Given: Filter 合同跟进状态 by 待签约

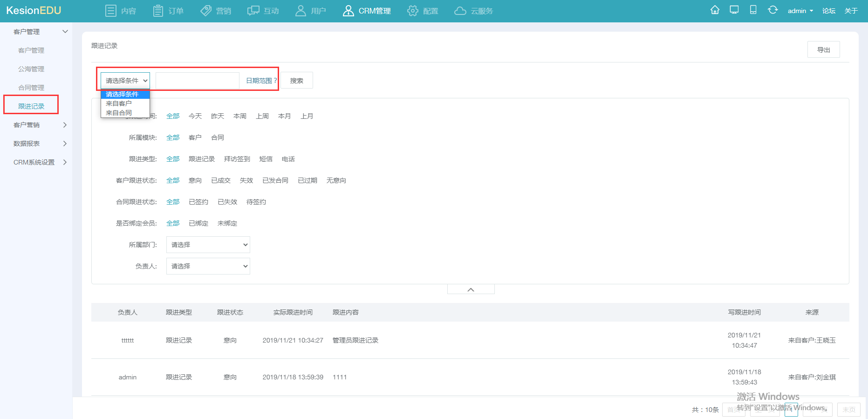Looking at the screenshot, I should 256,202.
